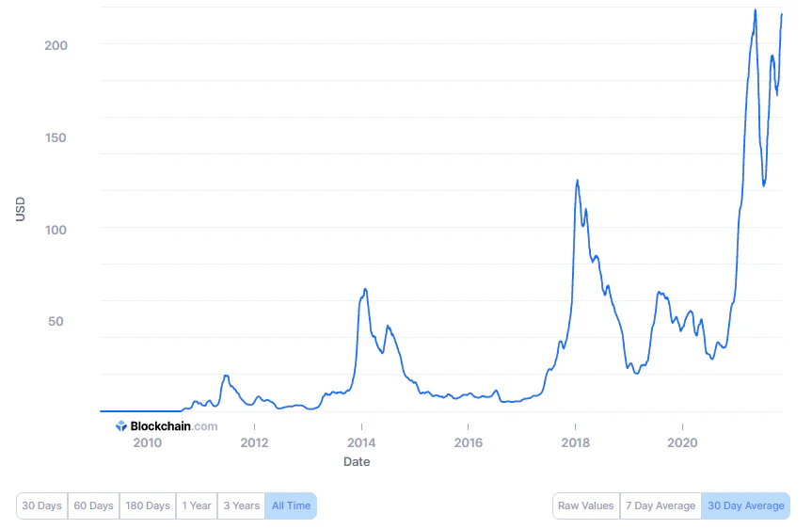The height and width of the screenshot is (529, 812).
Task: Switch chart range to 60 Days
Action: [x=93, y=505]
